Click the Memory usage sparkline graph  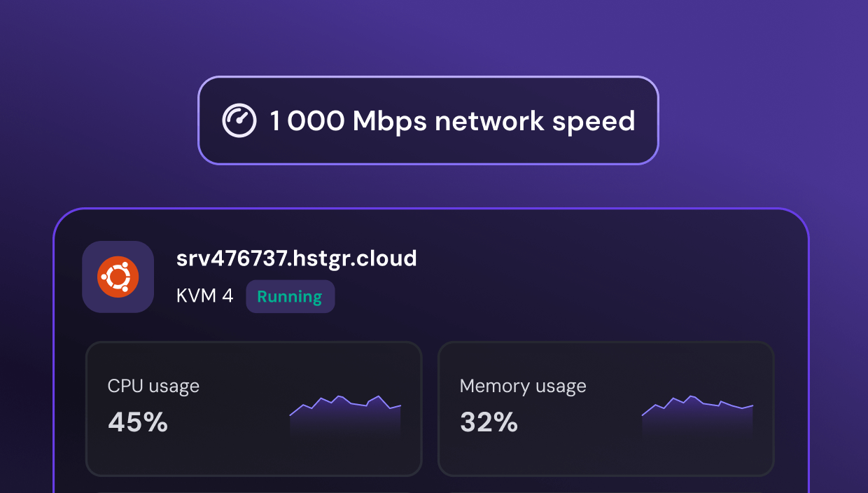(697, 417)
